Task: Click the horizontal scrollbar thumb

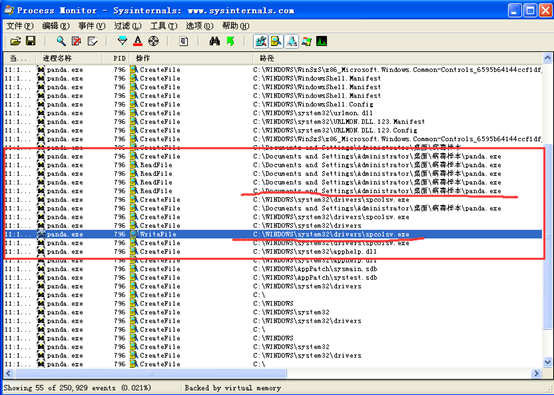Action: tap(151, 373)
